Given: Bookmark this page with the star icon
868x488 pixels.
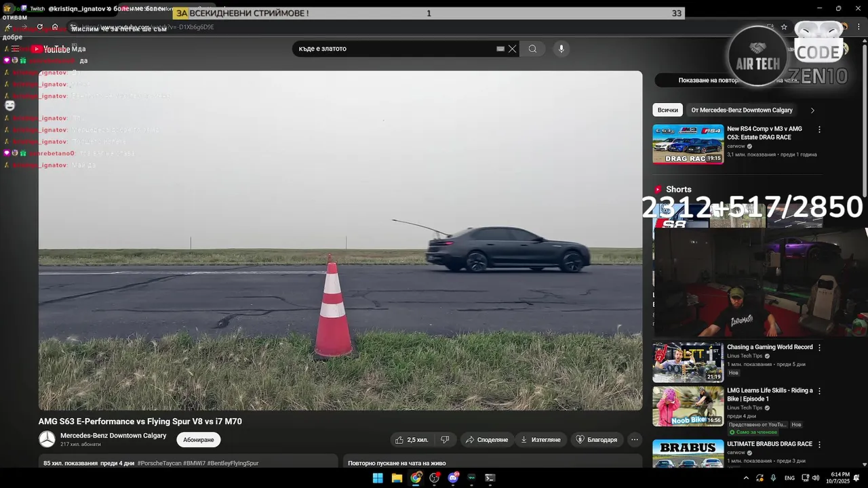Looking at the screenshot, I should coord(784,27).
